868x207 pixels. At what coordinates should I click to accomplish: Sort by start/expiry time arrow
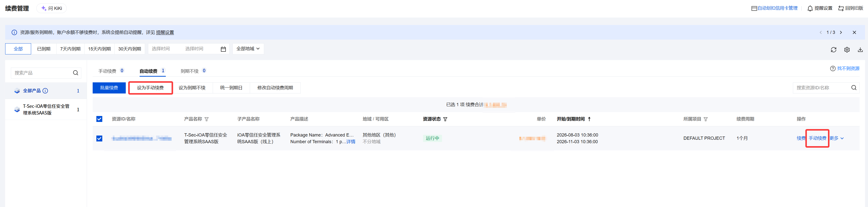589,119
